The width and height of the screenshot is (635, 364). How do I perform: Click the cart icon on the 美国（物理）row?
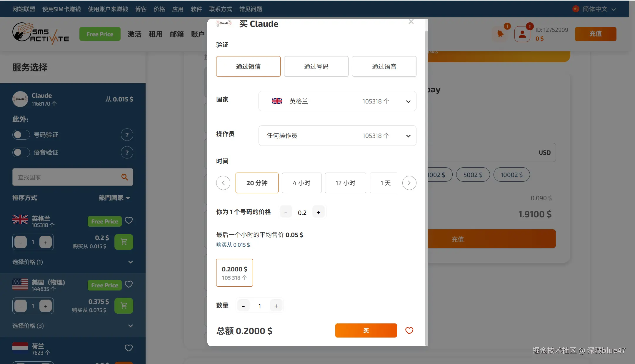point(124,305)
